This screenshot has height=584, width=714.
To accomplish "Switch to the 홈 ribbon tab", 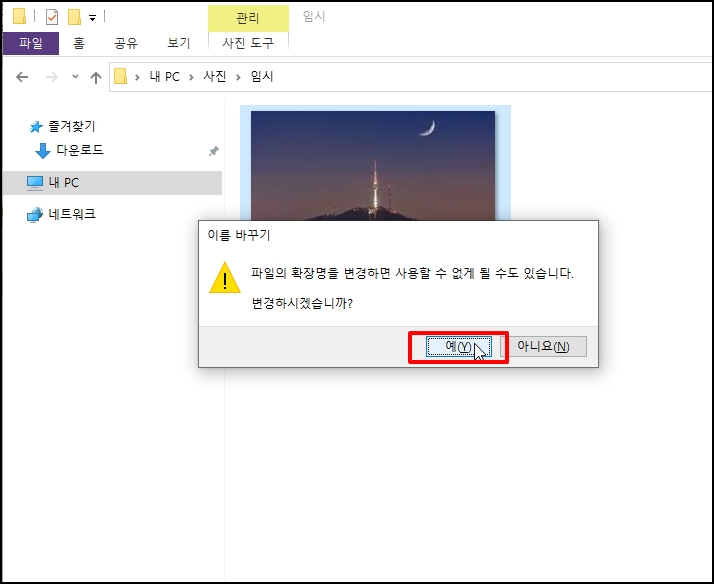I will [79, 43].
